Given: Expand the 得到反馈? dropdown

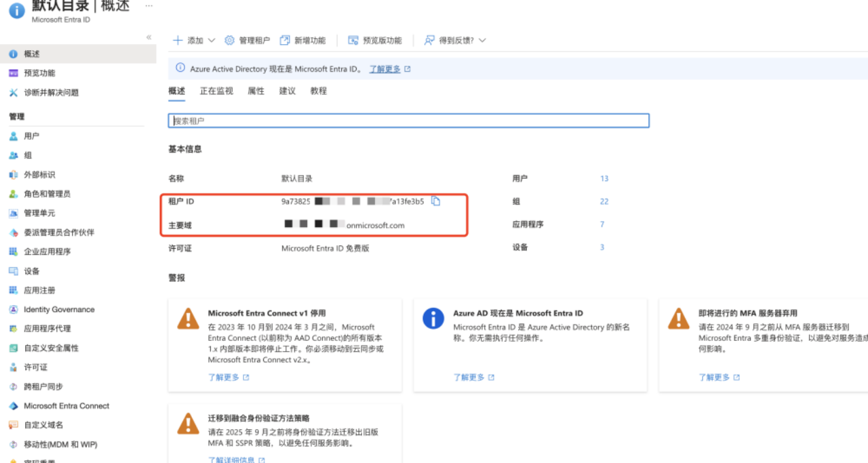Looking at the screenshot, I should [x=455, y=41].
